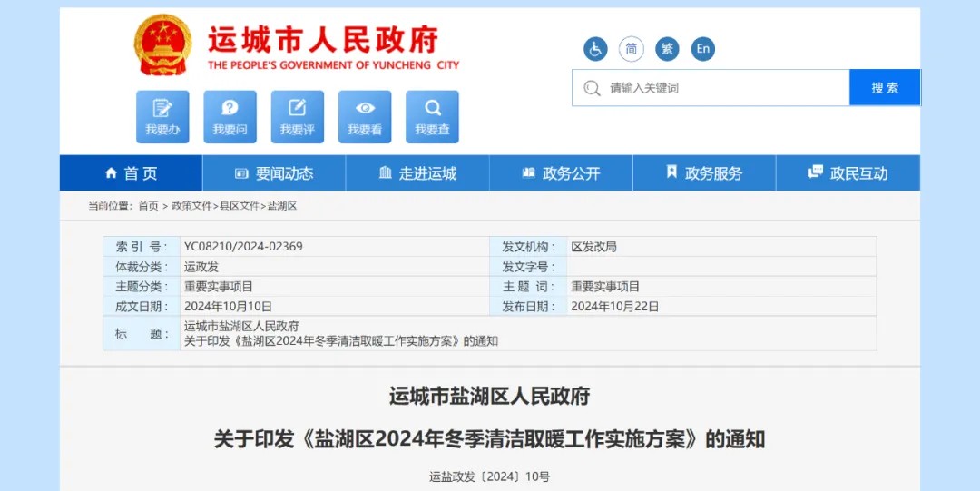Click the 我要办 service icon
980x491 pixels.
point(162,116)
